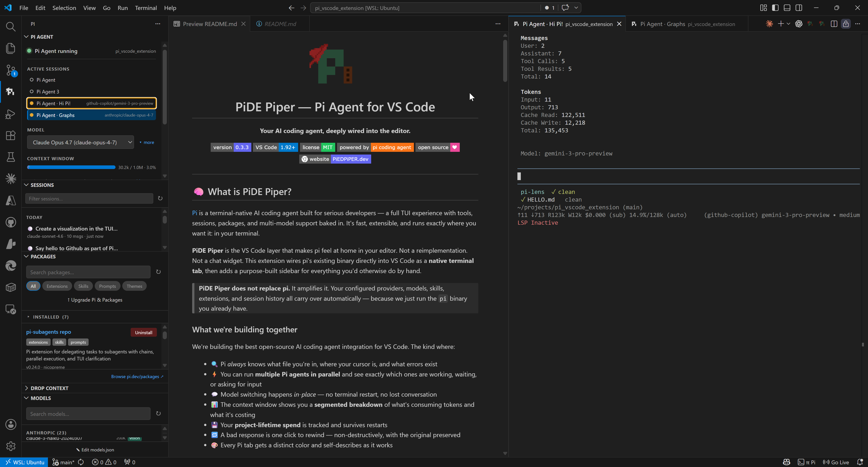Screen dimensions: 868x467
Task: Refresh the models list
Action: 158,413
